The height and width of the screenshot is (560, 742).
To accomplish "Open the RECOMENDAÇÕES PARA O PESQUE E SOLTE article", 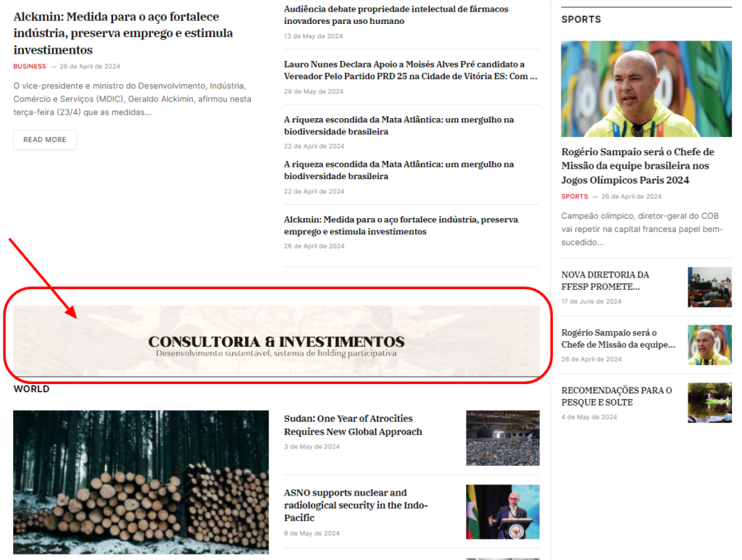I will (x=616, y=396).
